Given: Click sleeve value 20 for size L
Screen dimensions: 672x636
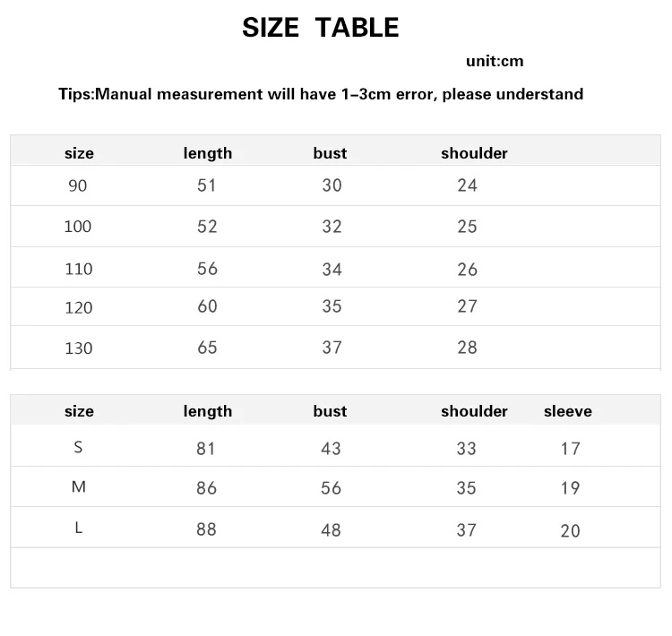Looking at the screenshot, I should click(x=571, y=531).
